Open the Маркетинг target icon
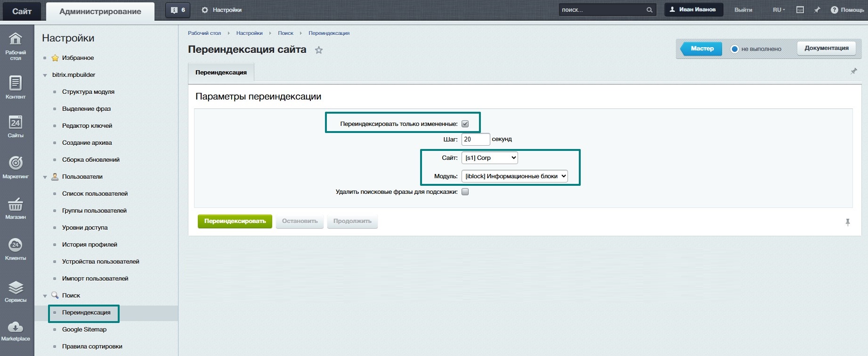Viewport: 868px width, 356px height. [x=16, y=163]
